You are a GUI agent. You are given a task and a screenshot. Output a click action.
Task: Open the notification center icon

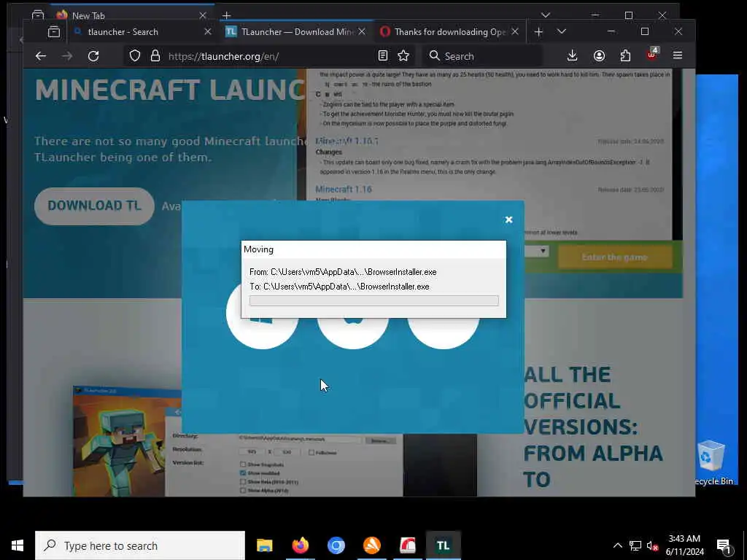click(x=724, y=546)
